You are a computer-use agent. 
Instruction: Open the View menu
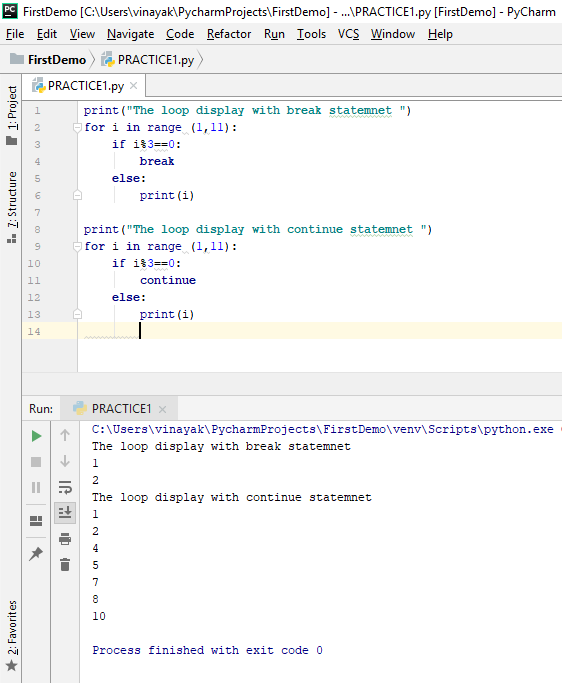(82, 34)
